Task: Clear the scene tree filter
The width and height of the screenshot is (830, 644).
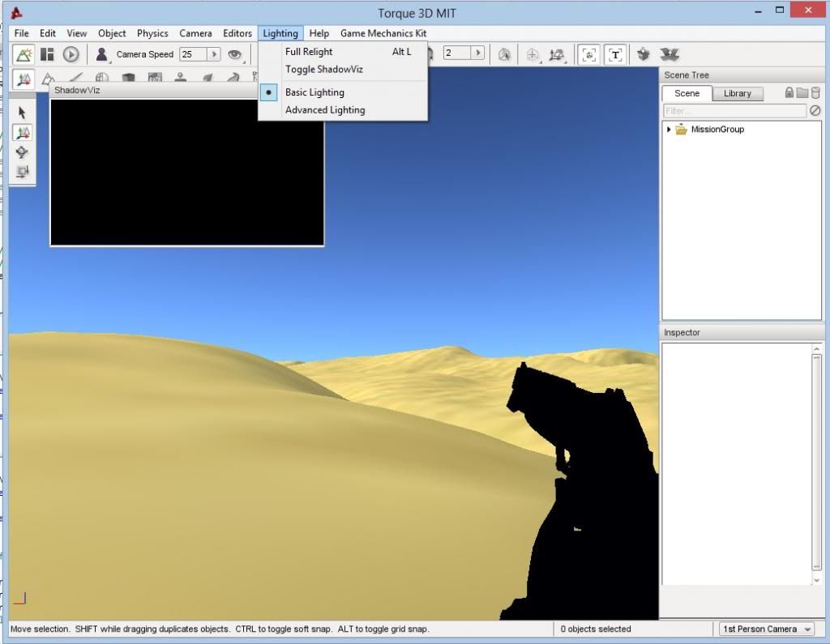Action: point(815,111)
